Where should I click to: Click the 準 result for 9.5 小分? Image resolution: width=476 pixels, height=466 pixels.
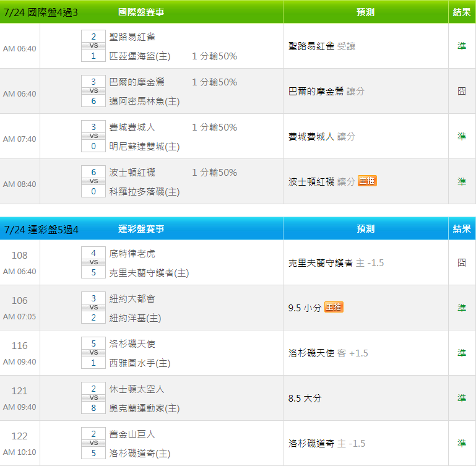(462, 308)
